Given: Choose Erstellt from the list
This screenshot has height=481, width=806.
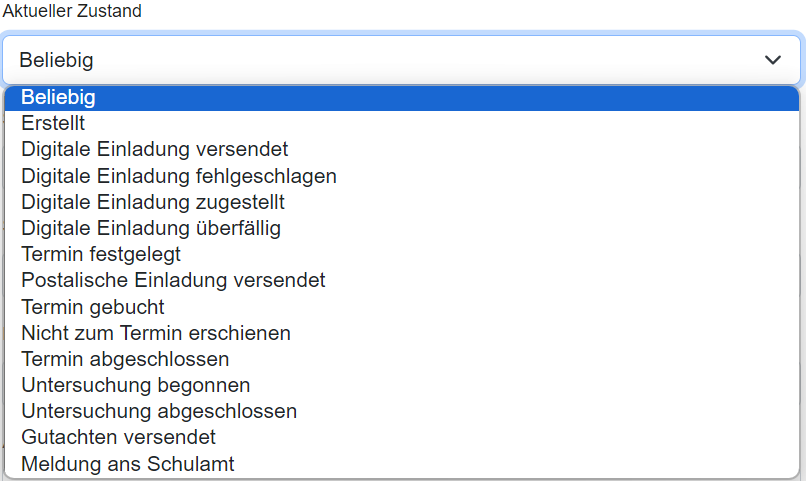Looking at the screenshot, I should pos(53,124).
